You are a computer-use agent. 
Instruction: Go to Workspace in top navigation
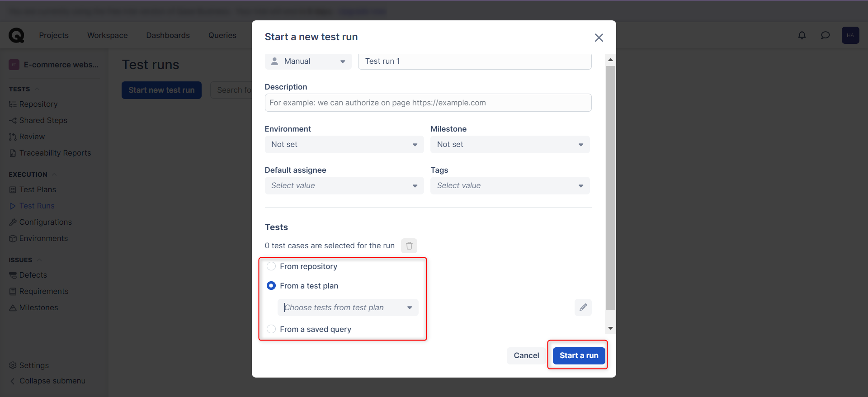click(107, 35)
